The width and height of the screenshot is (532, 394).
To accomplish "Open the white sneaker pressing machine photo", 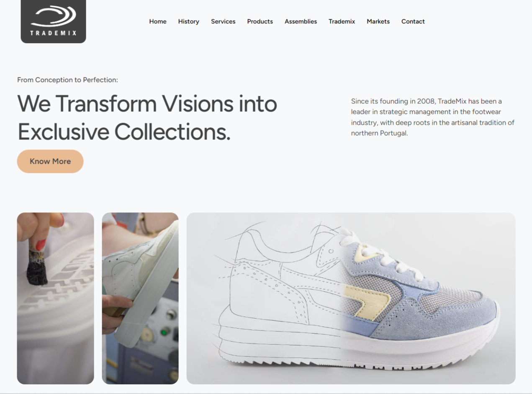I will tap(140, 298).
